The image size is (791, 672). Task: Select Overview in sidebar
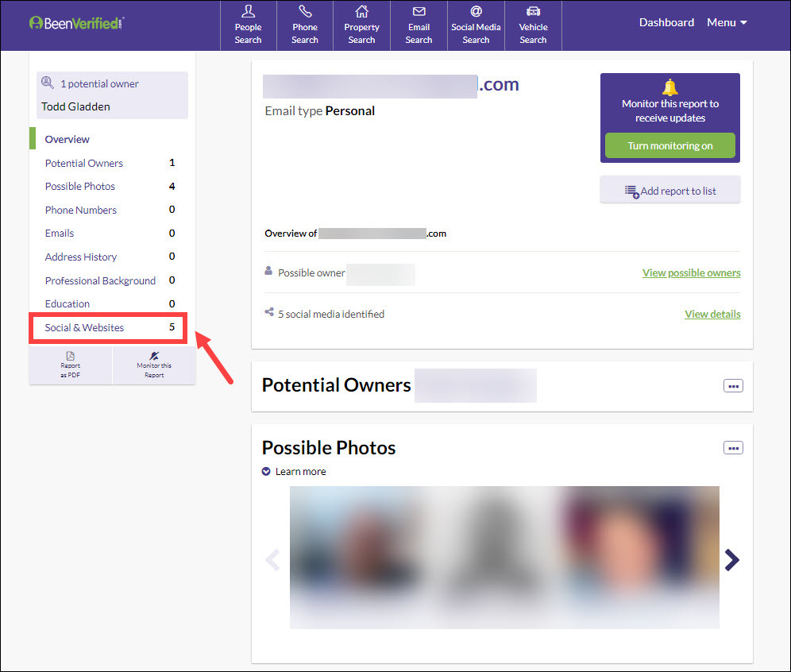pyautogui.click(x=67, y=139)
